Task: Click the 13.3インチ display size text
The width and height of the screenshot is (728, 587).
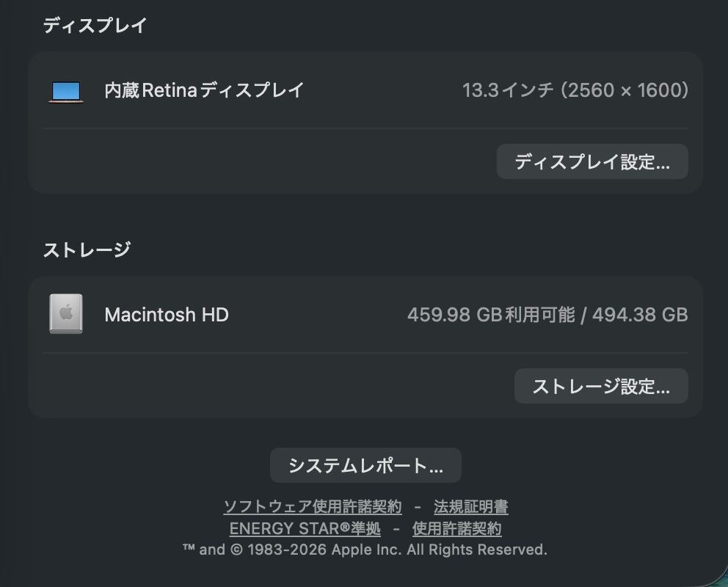Action: (507, 91)
